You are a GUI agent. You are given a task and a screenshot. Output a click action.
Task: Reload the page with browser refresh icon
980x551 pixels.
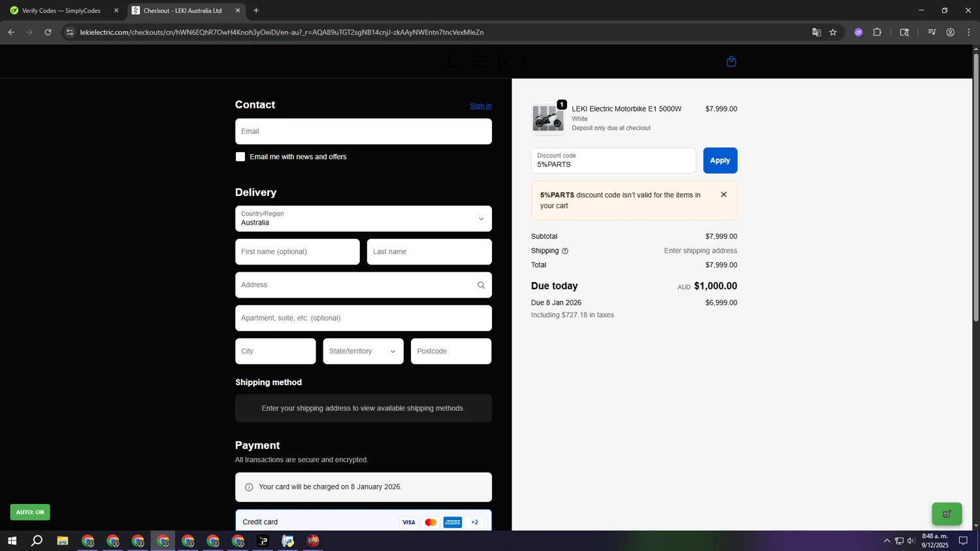click(x=48, y=32)
